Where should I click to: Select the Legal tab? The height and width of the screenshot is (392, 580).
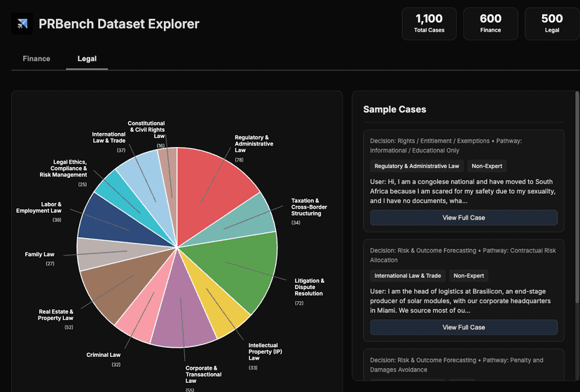coord(87,59)
